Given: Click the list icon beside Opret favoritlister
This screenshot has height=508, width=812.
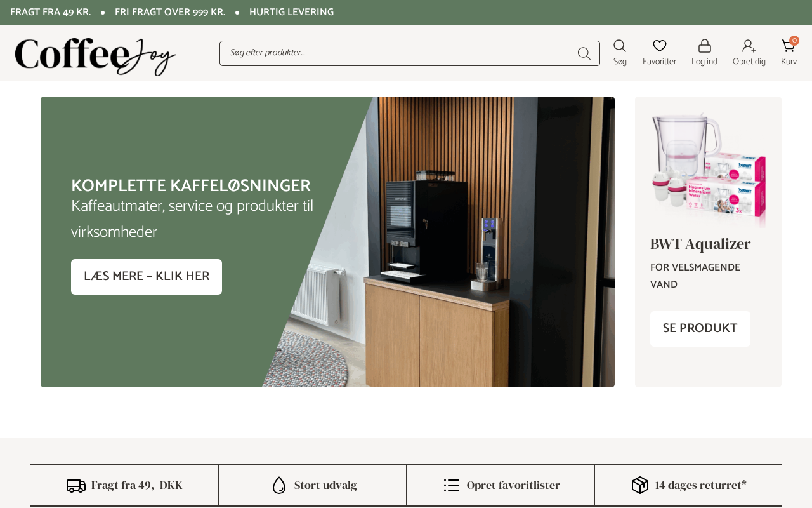Looking at the screenshot, I should click(452, 485).
